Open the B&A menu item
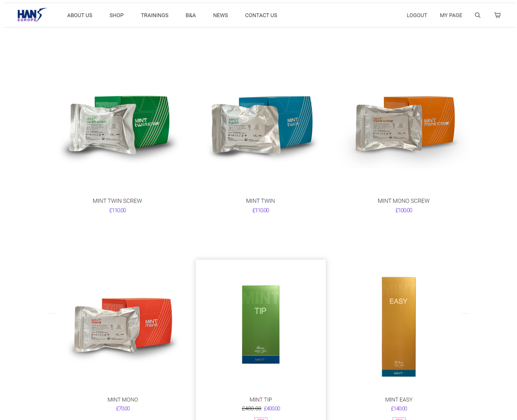The width and height of the screenshot is (517, 420). tap(190, 15)
